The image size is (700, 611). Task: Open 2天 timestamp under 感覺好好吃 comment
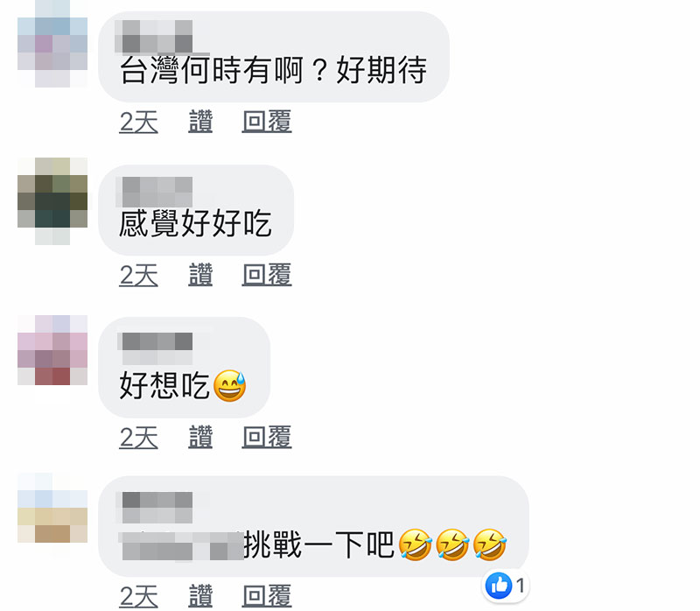pos(139,275)
